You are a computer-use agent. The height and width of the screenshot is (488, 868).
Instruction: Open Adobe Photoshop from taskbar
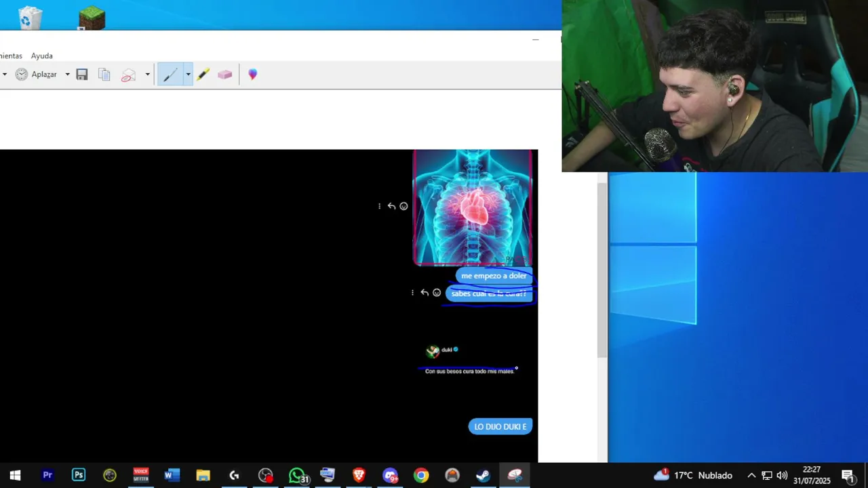point(79,475)
